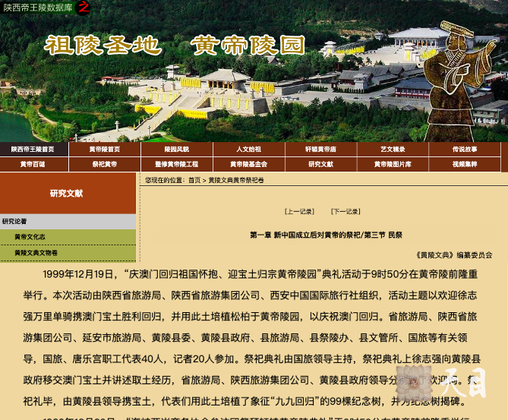
Task: Open 轩辕黄帝庙 navigation item
Action: pos(320,150)
